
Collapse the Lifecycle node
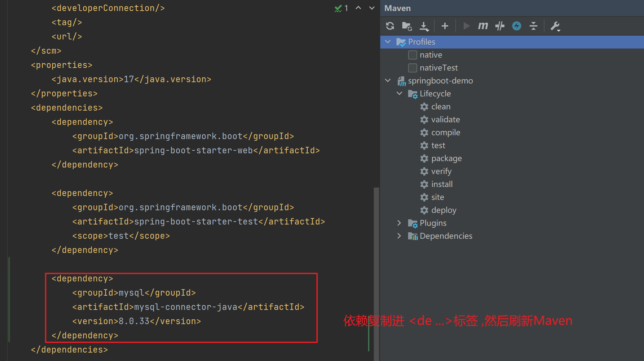(x=399, y=93)
